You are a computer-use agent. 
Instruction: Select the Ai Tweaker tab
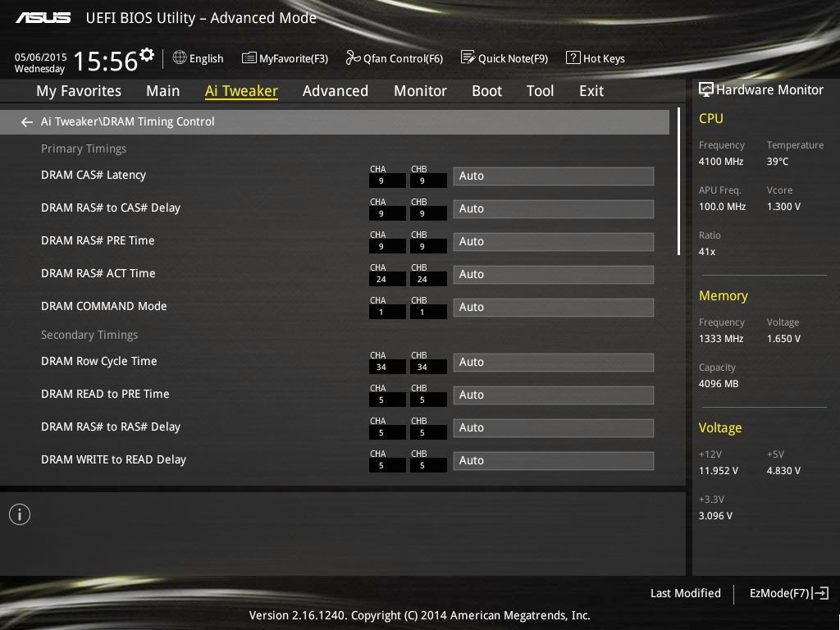pyautogui.click(x=241, y=91)
